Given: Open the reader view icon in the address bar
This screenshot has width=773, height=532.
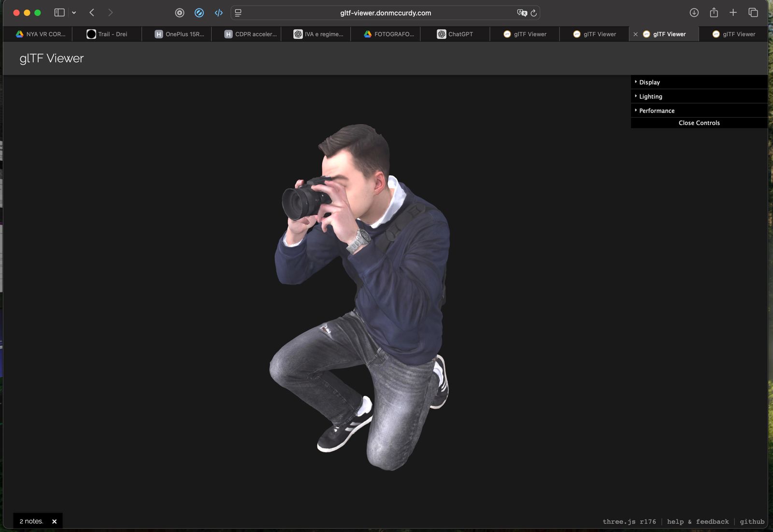Looking at the screenshot, I should (238, 13).
